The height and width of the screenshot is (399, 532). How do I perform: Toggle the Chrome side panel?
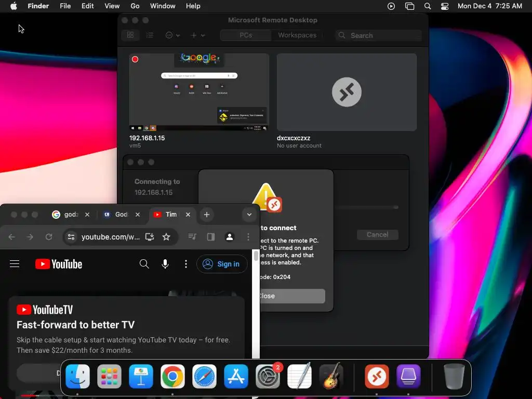[211, 237]
